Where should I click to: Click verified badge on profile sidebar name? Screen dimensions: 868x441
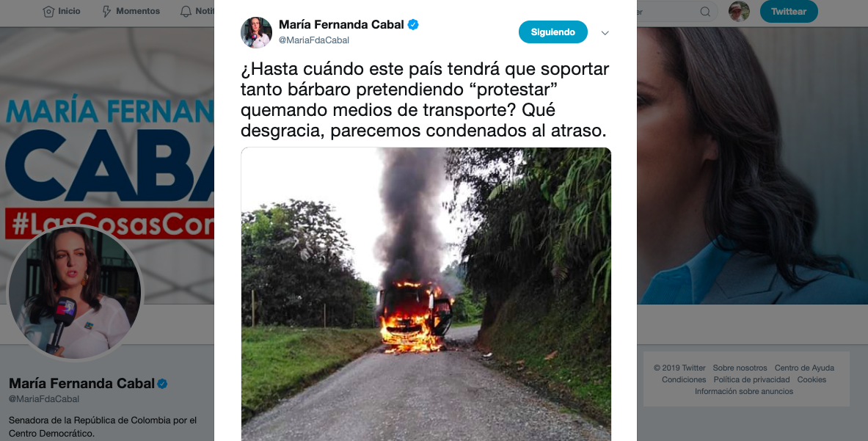[162, 384]
